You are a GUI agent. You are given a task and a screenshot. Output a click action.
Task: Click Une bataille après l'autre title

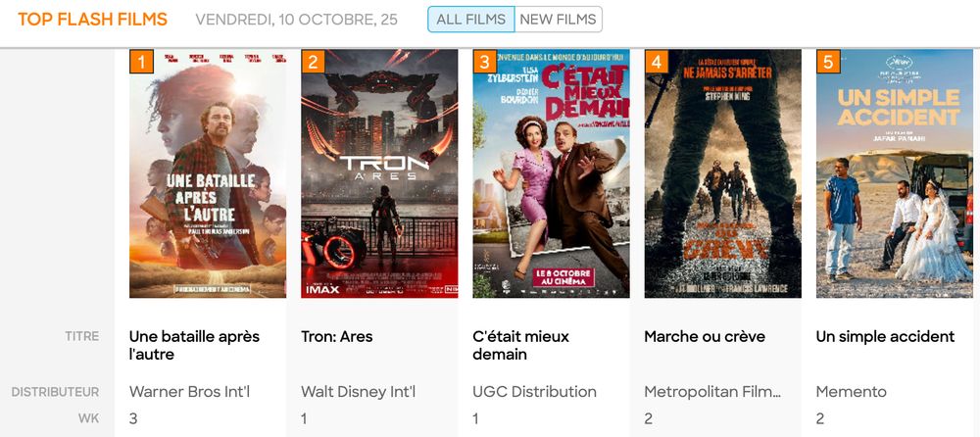pos(194,345)
